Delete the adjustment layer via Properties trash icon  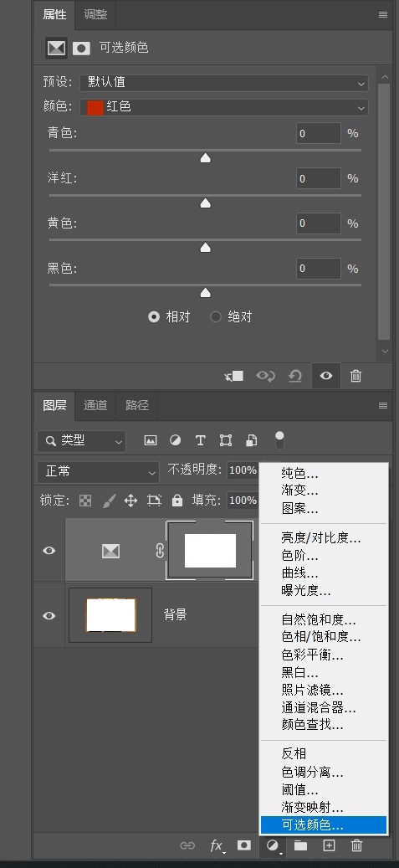356,377
